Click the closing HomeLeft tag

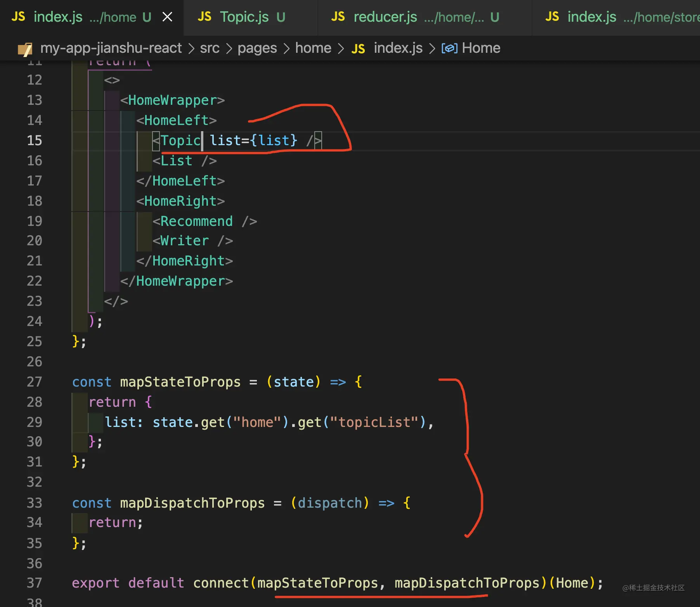click(x=180, y=181)
